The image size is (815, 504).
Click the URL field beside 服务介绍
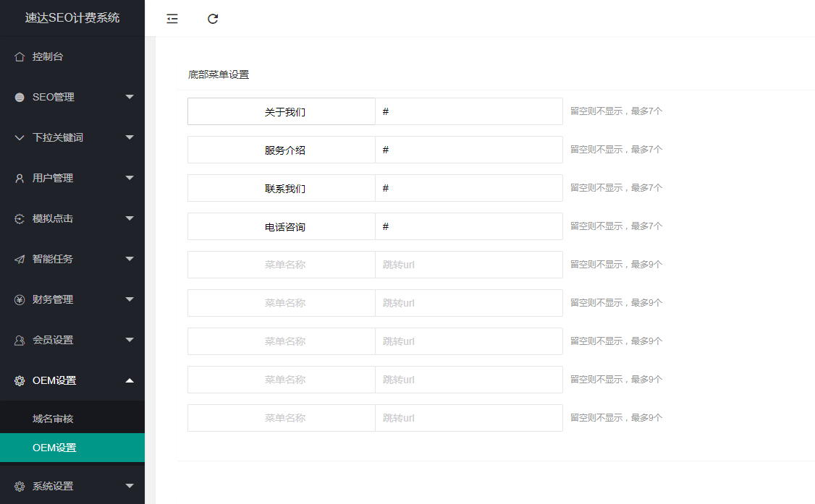pos(468,150)
